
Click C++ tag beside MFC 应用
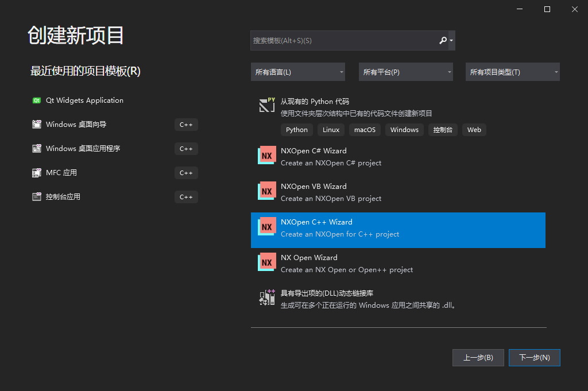[186, 173]
